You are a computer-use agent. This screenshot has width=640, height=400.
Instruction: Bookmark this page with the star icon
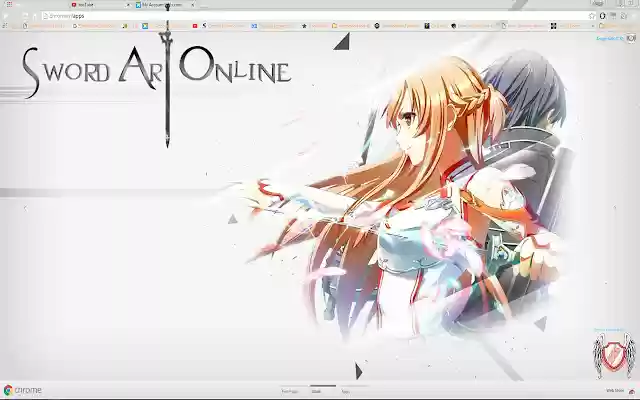(x=592, y=16)
